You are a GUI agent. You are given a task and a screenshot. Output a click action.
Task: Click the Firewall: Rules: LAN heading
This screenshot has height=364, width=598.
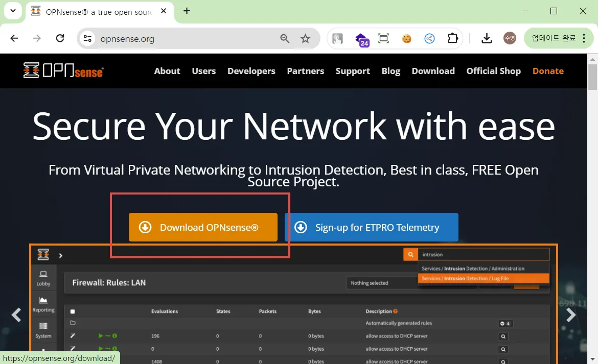[x=109, y=282]
